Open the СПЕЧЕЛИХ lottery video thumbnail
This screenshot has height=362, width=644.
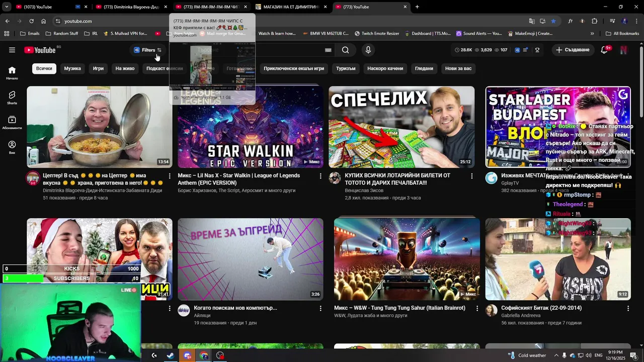click(401, 127)
